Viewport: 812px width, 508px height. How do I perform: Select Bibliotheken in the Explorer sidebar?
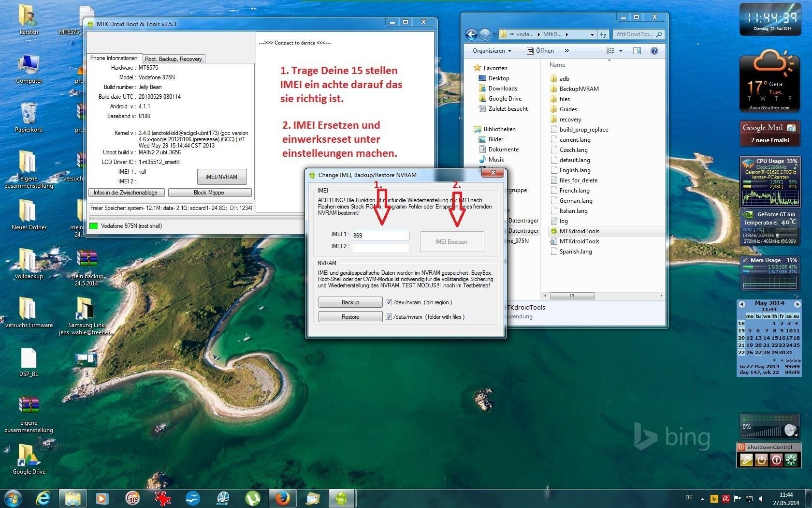point(499,129)
